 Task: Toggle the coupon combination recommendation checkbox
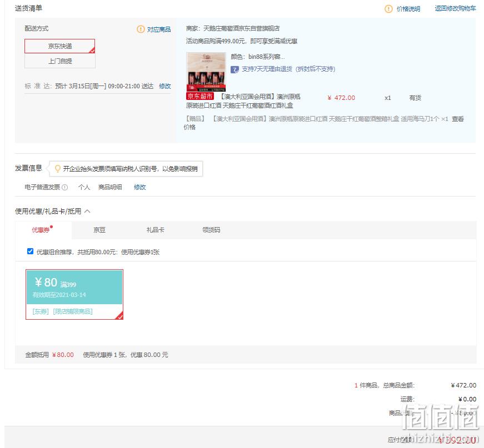[30, 251]
